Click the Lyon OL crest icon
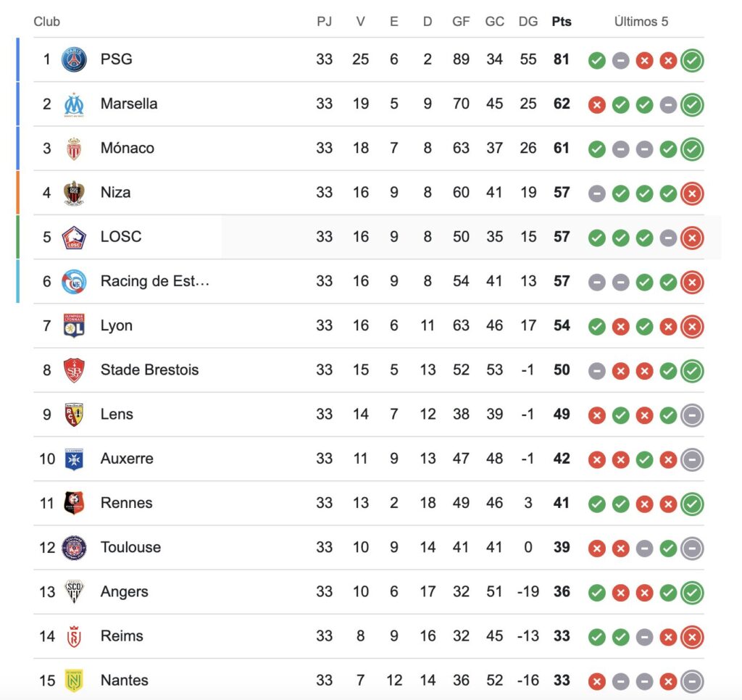Viewport: 742px width, 700px height. [75, 325]
